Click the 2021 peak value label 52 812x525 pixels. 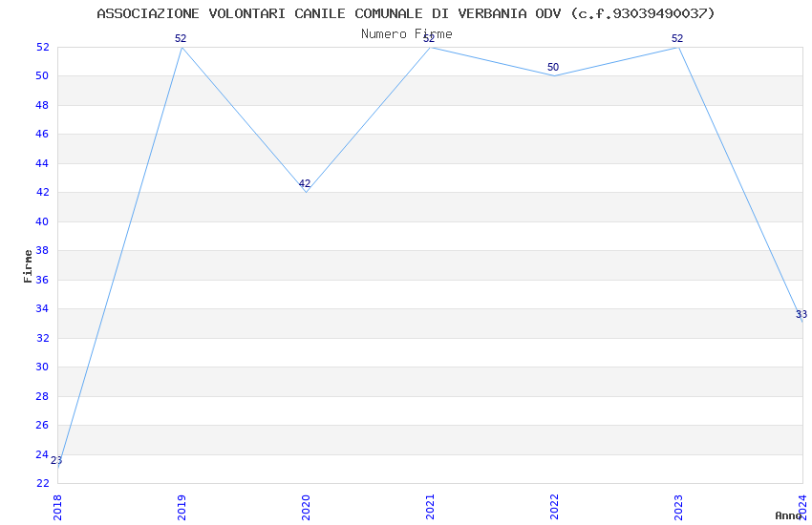[429, 39]
